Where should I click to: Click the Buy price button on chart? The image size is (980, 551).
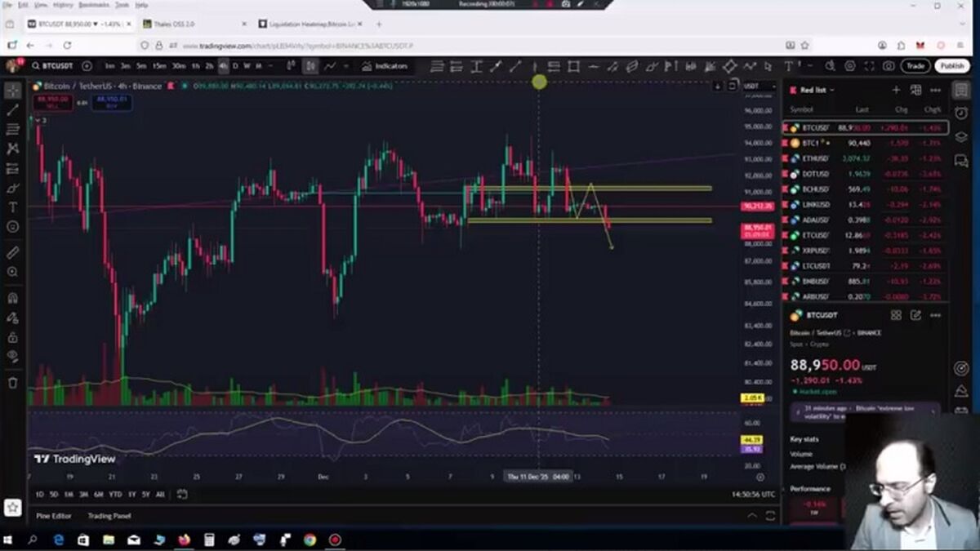(x=112, y=101)
